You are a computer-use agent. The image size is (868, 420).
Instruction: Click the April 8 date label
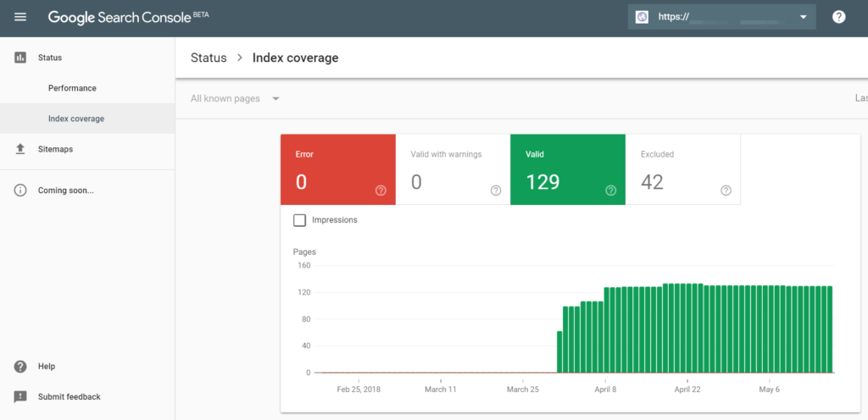(x=605, y=389)
